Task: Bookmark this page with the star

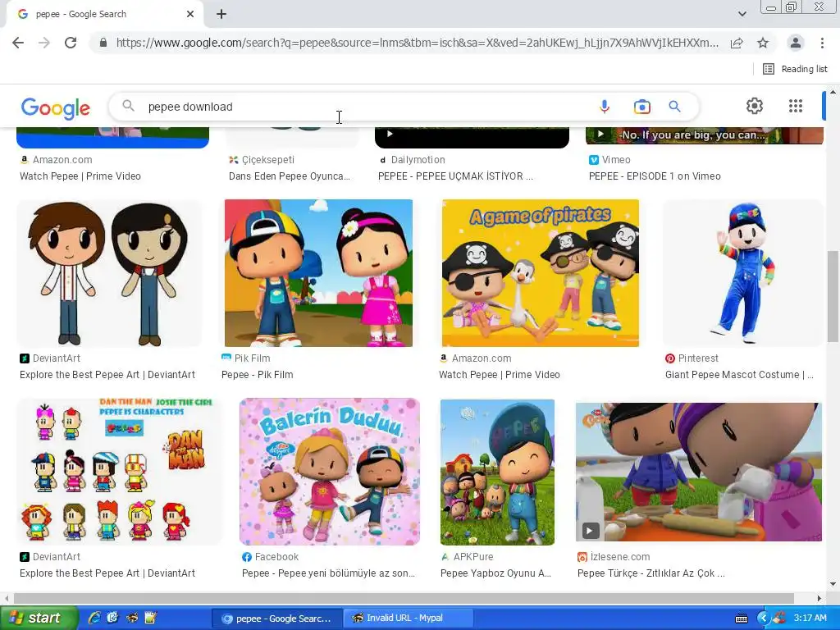Action: point(763,43)
